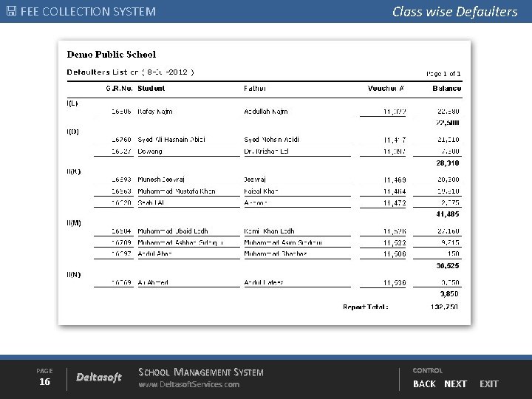The width and height of the screenshot is (532, 399).
Task: Click the Class wise Defaulters heading
Action: tap(454, 12)
